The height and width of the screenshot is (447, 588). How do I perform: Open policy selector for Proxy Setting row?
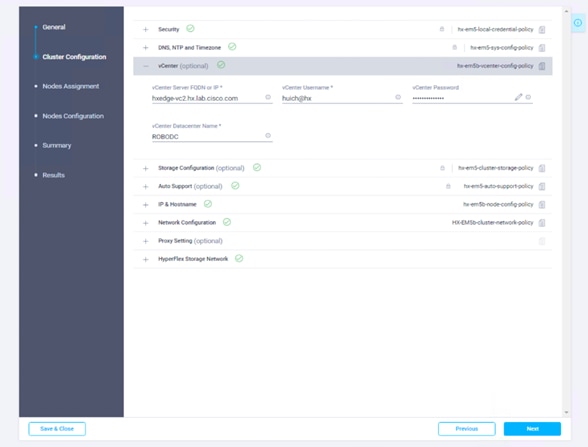(542, 241)
